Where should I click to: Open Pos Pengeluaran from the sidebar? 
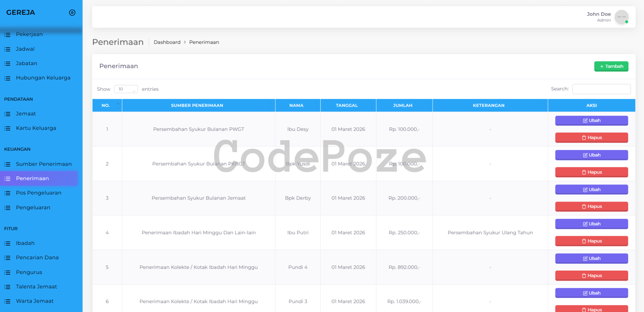(39, 193)
